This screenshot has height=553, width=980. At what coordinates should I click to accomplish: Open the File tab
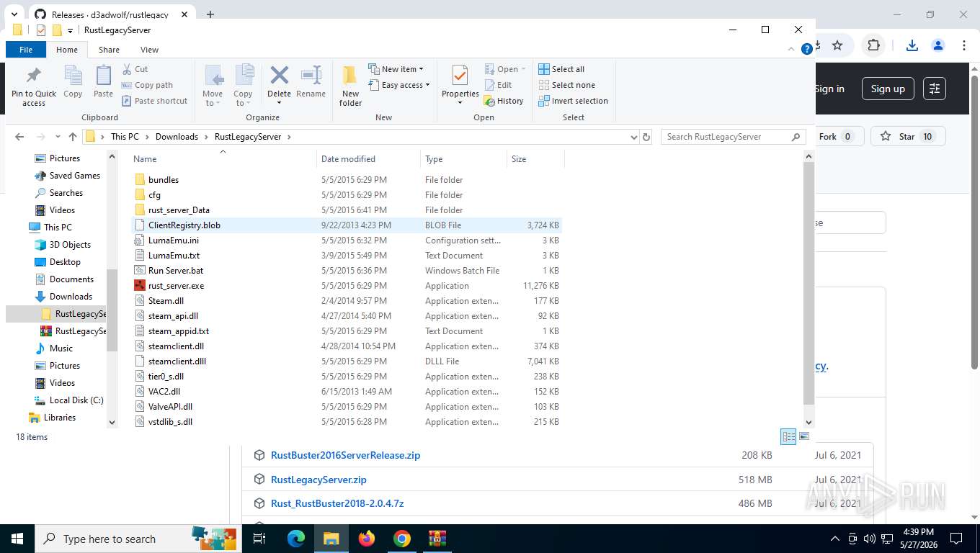26,50
